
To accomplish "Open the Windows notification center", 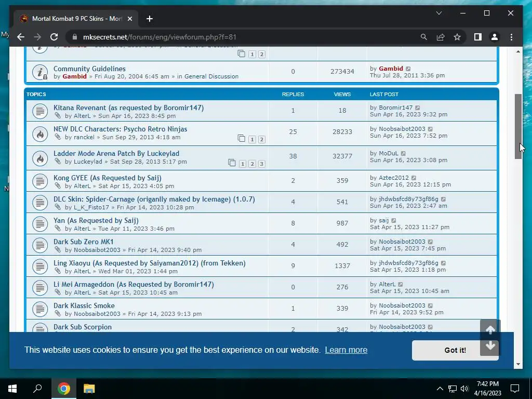I will click(515, 389).
